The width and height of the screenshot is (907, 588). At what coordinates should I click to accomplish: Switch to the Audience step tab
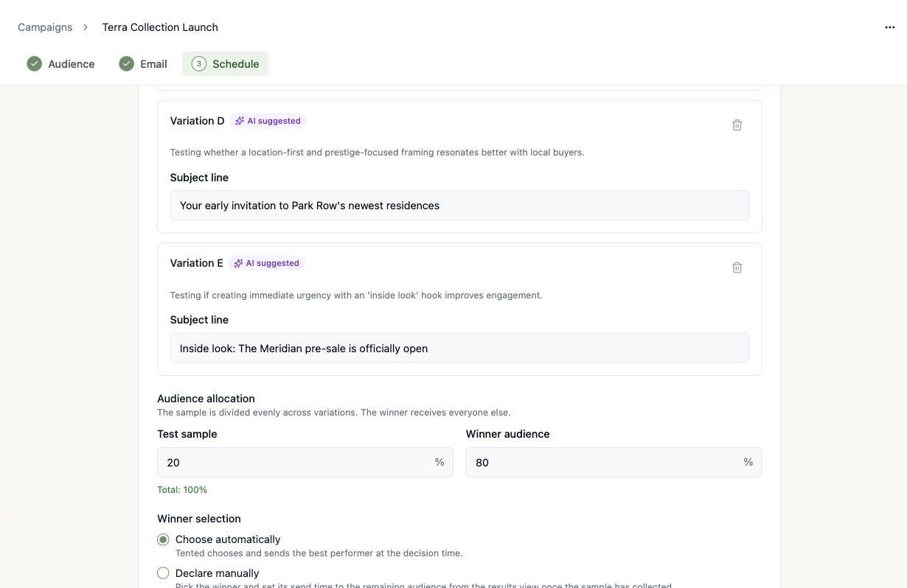pyautogui.click(x=60, y=63)
